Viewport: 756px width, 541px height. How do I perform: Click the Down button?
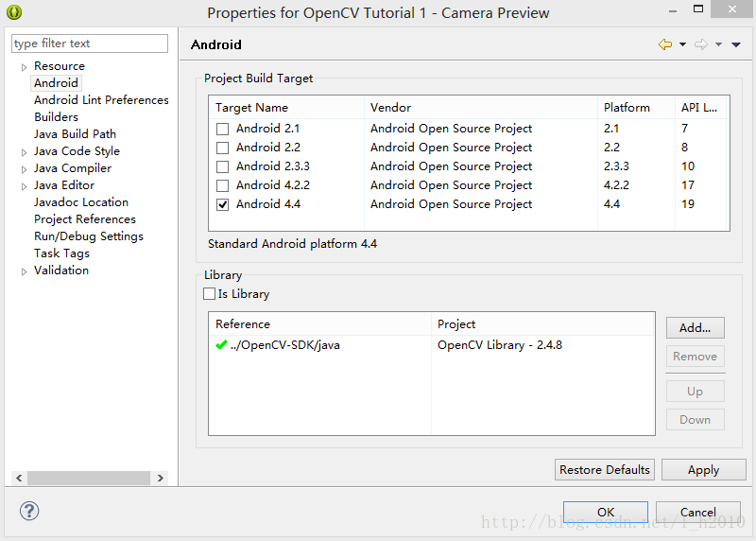(x=695, y=419)
